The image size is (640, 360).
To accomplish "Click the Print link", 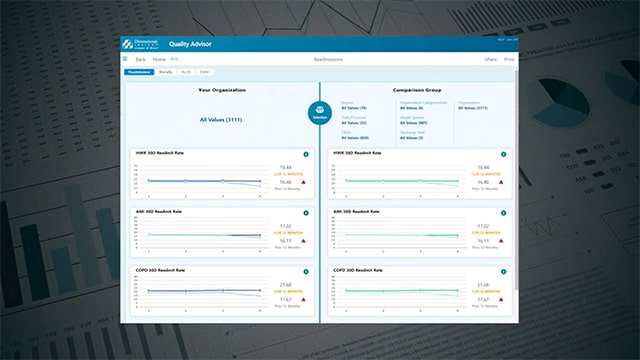I will 509,60.
